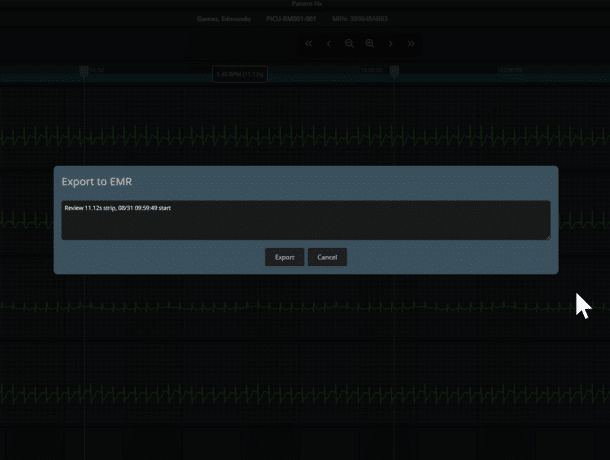Zoom in the ECG waveform
The height and width of the screenshot is (460, 610).
tap(370, 44)
